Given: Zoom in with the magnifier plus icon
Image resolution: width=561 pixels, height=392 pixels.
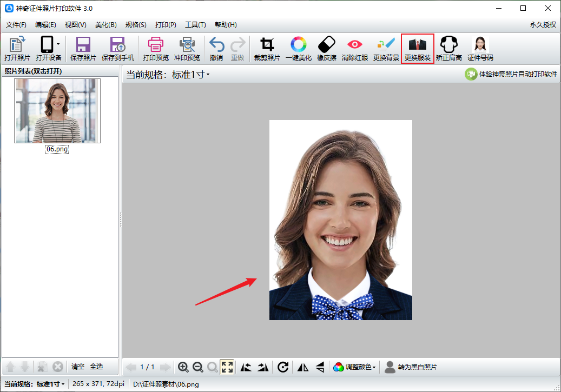Looking at the screenshot, I should 183,367.
